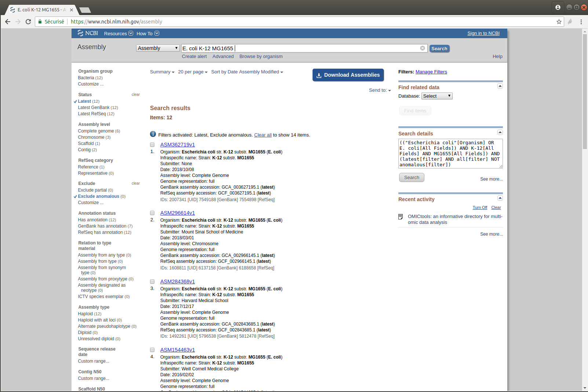This screenshot has width=588, height=392.
Task: Click the browser back arrow
Action: pyautogui.click(x=8, y=22)
